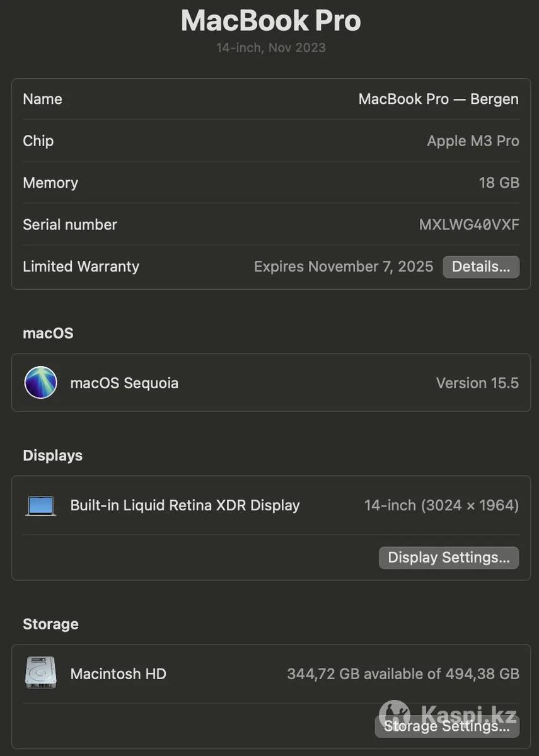Click the macOS Sequoia logo icon

pyautogui.click(x=41, y=382)
